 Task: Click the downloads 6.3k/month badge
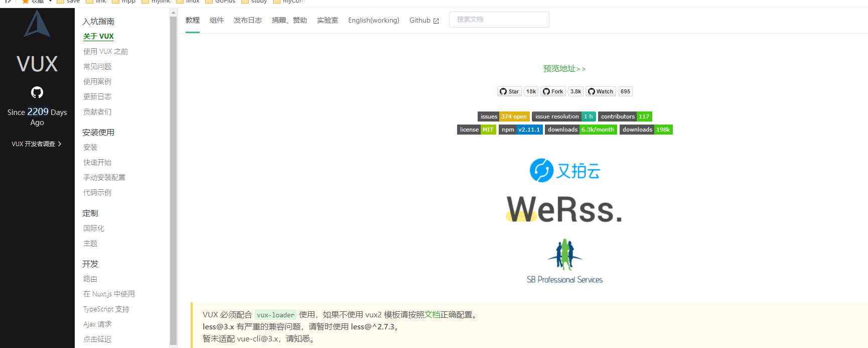pyautogui.click(x=581, y=130)
